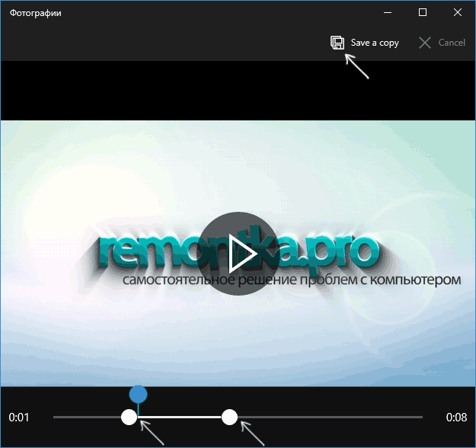Click the Cancel text label
Screen dimensions: 476x448
452,43
